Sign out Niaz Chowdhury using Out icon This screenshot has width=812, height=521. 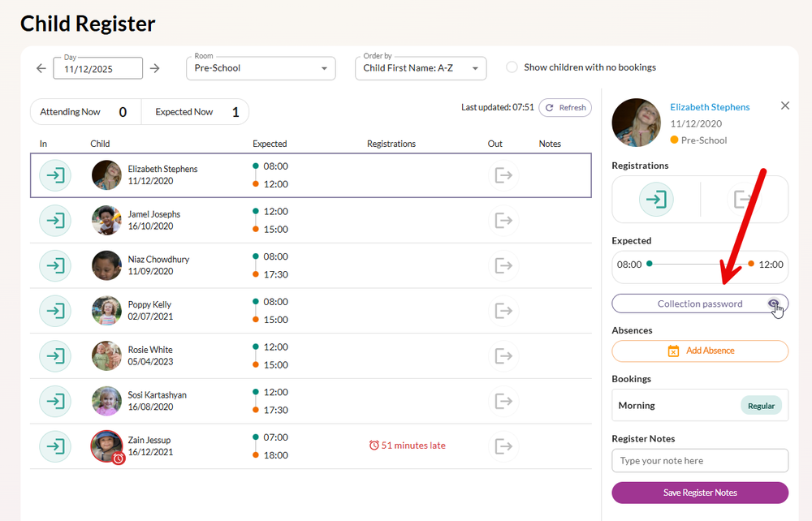point(503,265)
